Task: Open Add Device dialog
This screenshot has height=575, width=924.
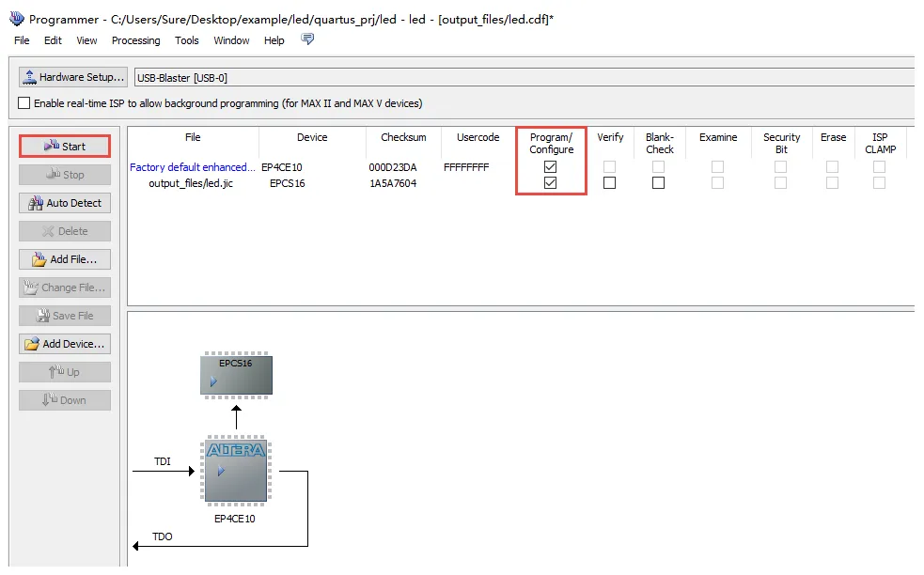Action: 65,344
